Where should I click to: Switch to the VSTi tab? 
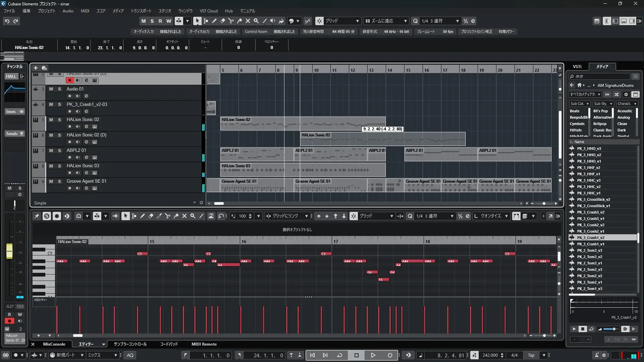tap(577, 66)
